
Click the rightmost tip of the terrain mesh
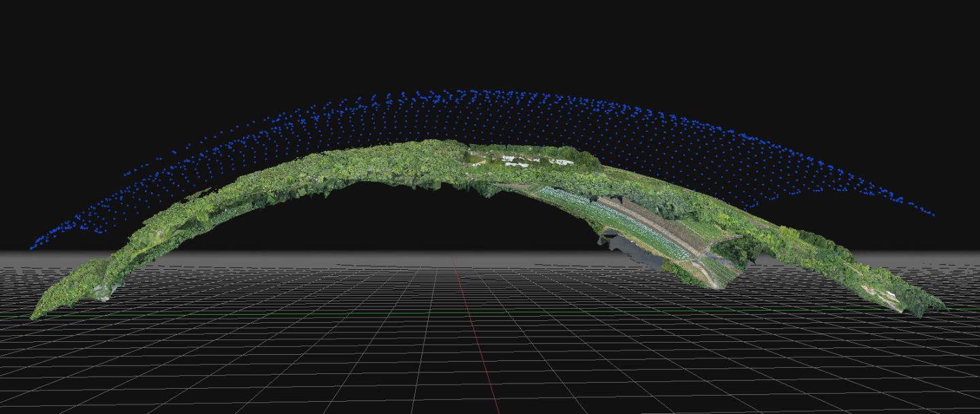tap(943, 309)
